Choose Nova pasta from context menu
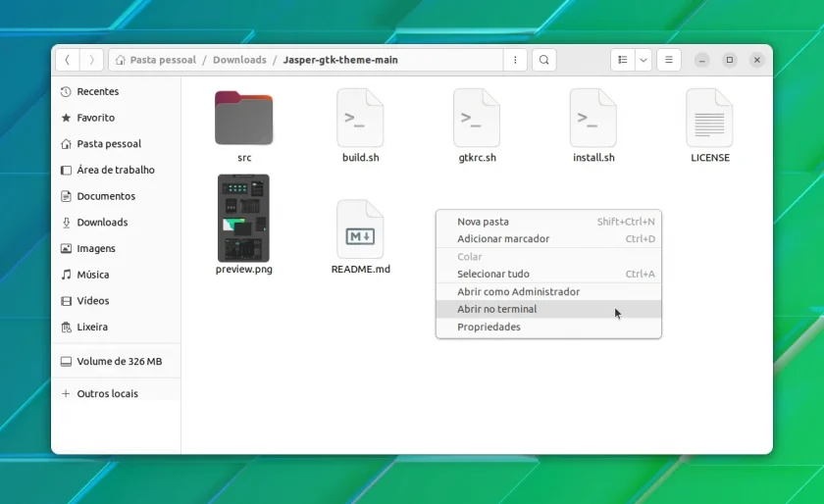Screen dimensions: 824x504 point(548,222)
